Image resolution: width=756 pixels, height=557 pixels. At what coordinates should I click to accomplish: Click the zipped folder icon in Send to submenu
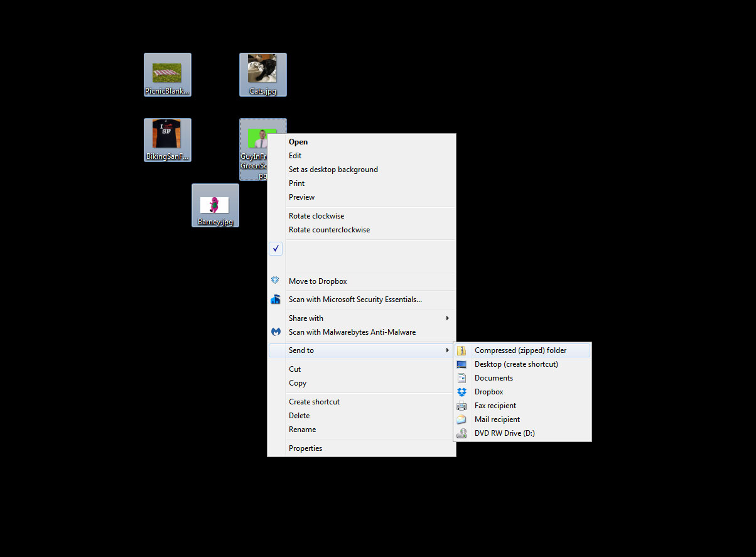(x=462, y=350)
